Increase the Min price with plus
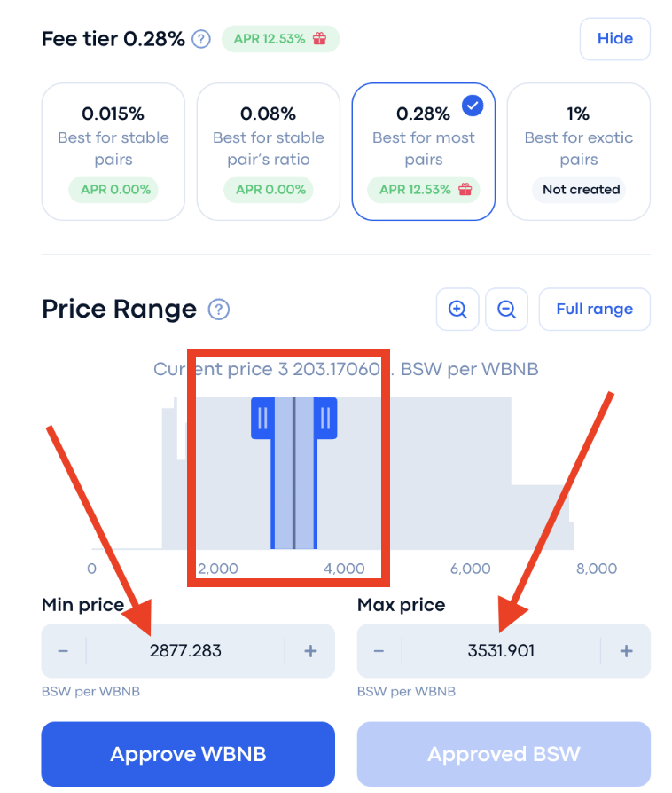This screenshot has height=793, width=672. point(310,651)
